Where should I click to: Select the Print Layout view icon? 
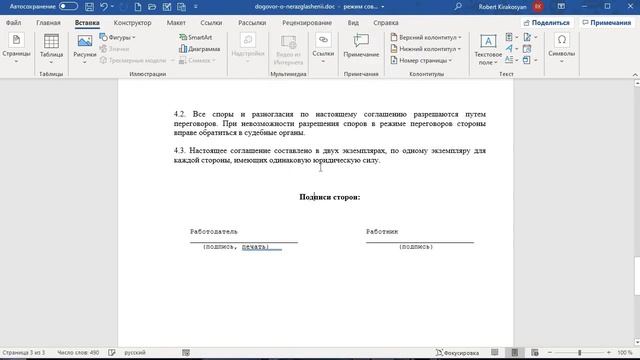(x=515, y=352)
